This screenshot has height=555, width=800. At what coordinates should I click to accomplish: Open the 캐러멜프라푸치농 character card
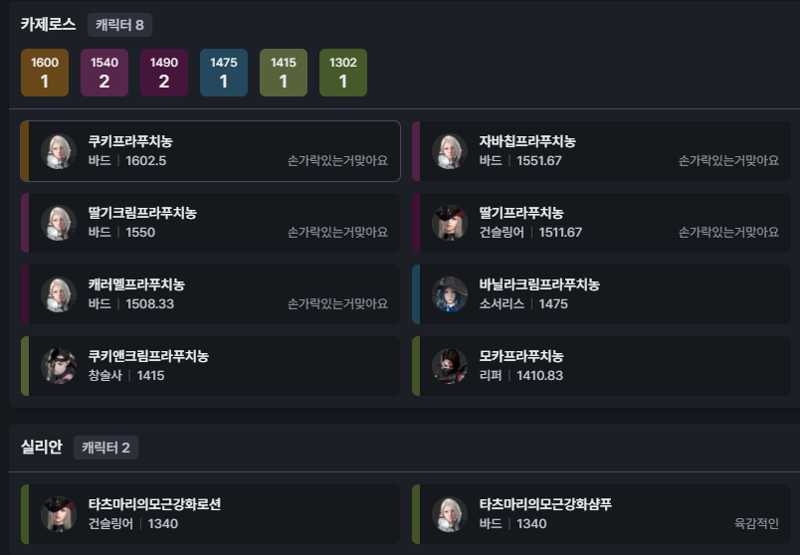(210, 294)
